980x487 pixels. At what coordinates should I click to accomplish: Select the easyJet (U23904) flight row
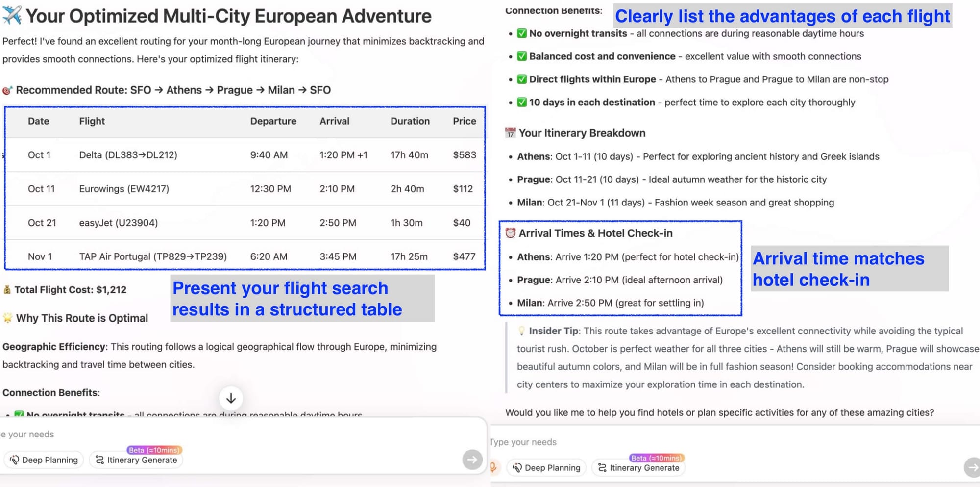click(245, 223)
